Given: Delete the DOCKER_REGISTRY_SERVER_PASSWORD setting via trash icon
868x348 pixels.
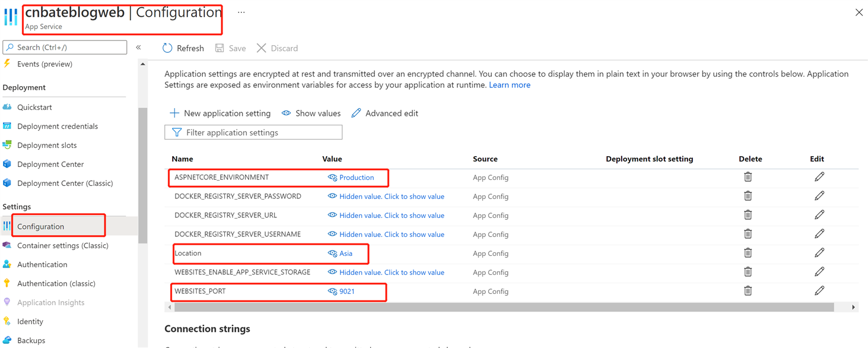Looking at the screenshot, I should (748, 196).
